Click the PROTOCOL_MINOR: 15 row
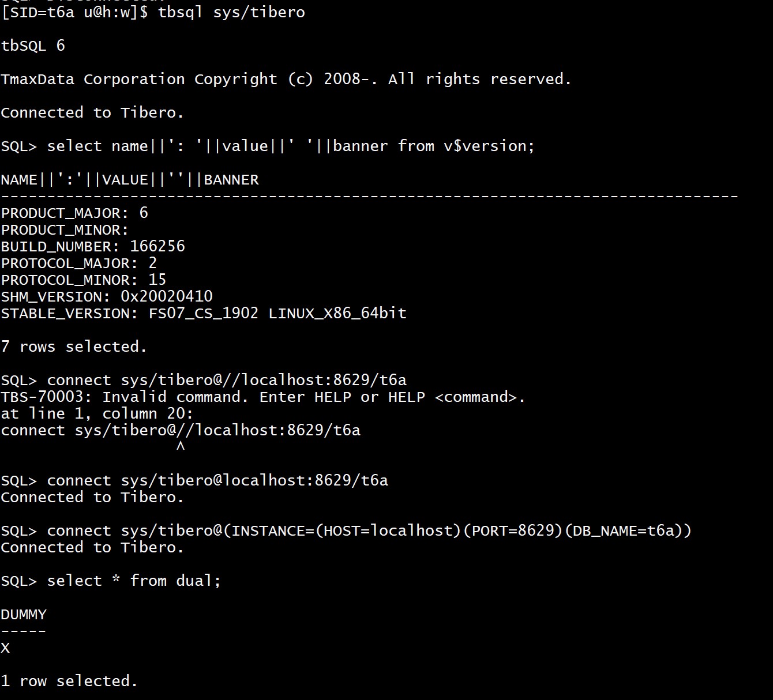This screenshot has width=773, height=700. coord(84,280)
